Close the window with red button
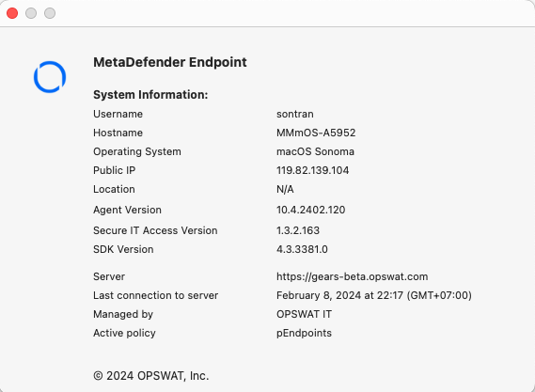This screenshot has width=535, height=392. pyautogui.click(x=12, y=13)
